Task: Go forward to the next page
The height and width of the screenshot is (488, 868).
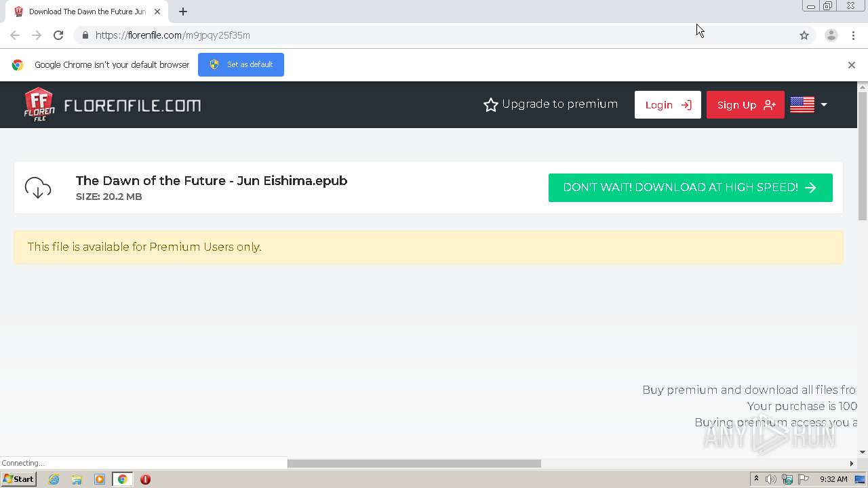Action: (x=37, y=35)
